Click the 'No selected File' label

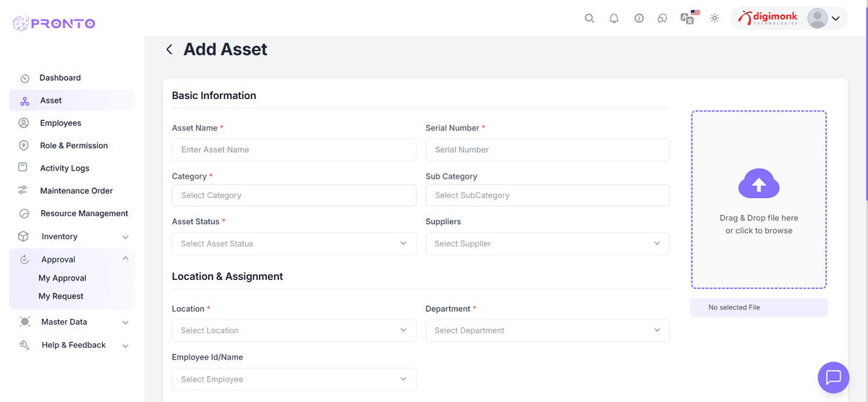(734, 307)
